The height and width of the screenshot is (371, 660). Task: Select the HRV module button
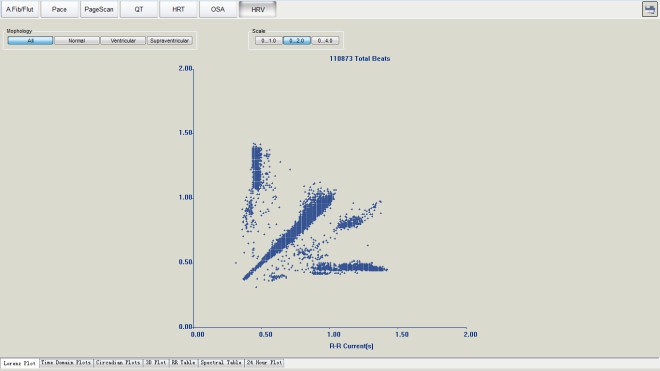point(258,9)
